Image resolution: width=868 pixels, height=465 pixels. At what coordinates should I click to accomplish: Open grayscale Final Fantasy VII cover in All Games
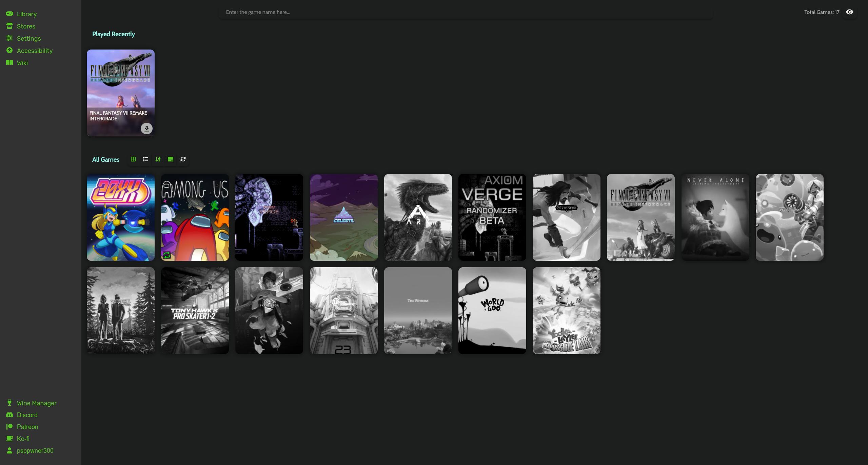tap(641, 217)
